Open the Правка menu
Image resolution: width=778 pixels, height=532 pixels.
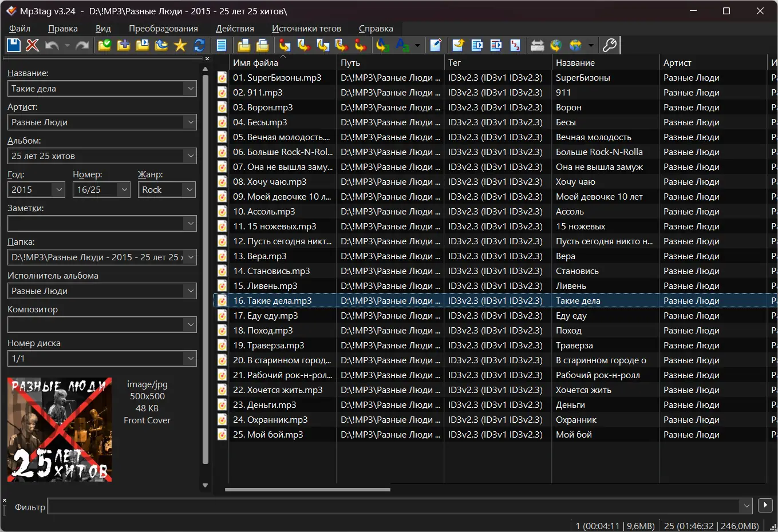point(63,29)
